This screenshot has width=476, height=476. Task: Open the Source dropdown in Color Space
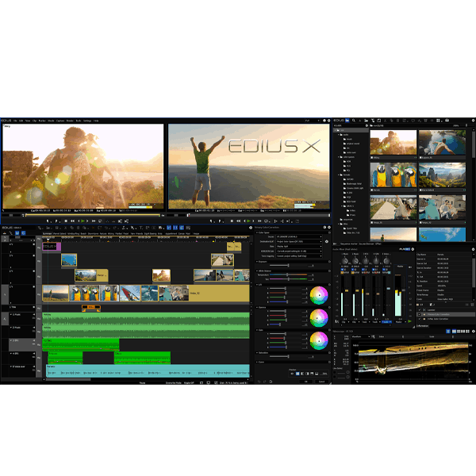297,236
